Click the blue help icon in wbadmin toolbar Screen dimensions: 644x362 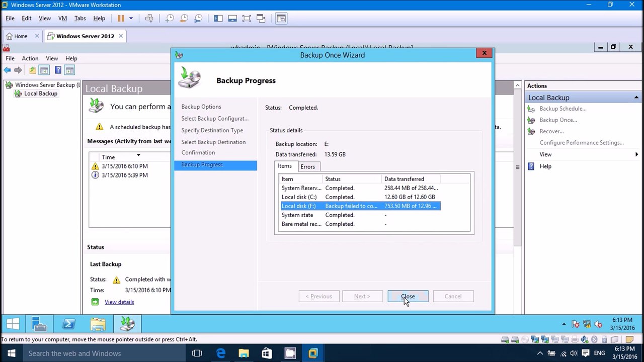58,70
